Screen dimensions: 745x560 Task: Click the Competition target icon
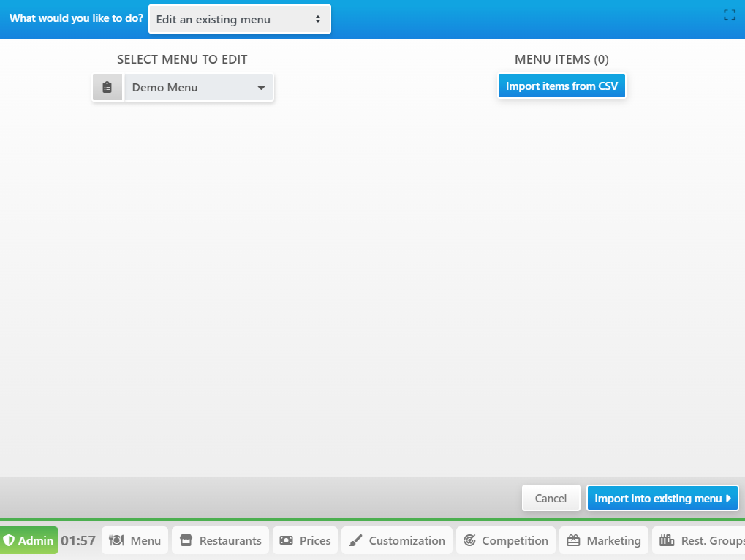coord(469,541)
